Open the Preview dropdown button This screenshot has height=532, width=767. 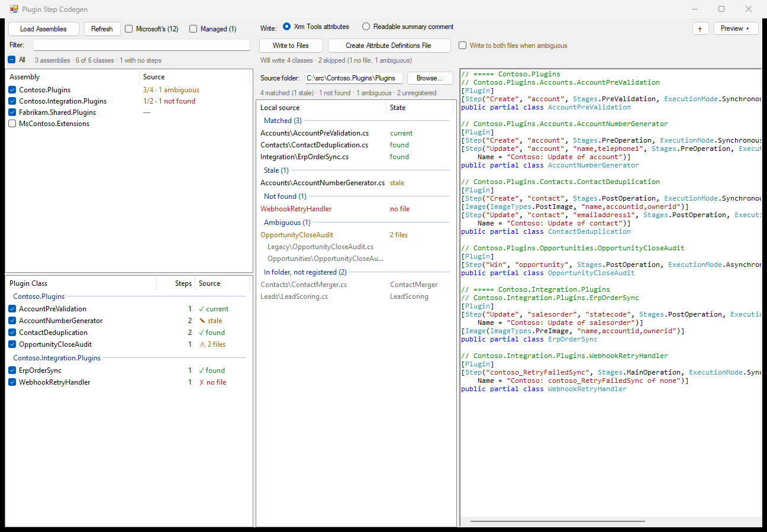(736, 28)
